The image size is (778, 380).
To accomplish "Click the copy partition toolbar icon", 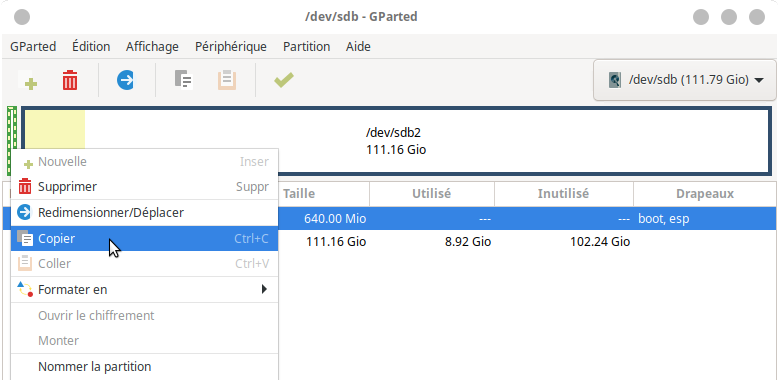I will pos(183,80).
